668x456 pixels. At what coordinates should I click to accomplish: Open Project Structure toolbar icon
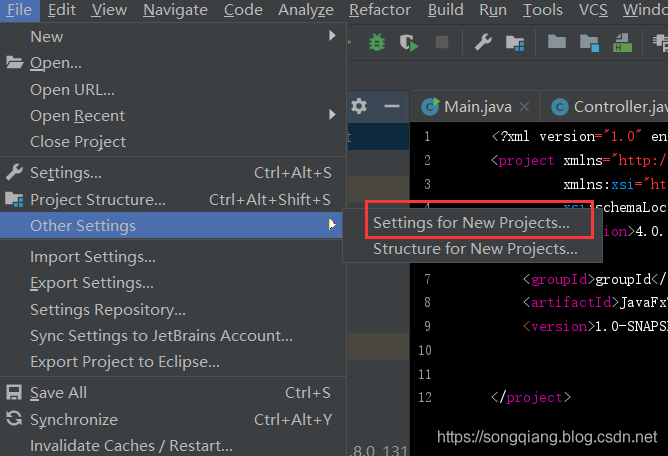[515, 43]
